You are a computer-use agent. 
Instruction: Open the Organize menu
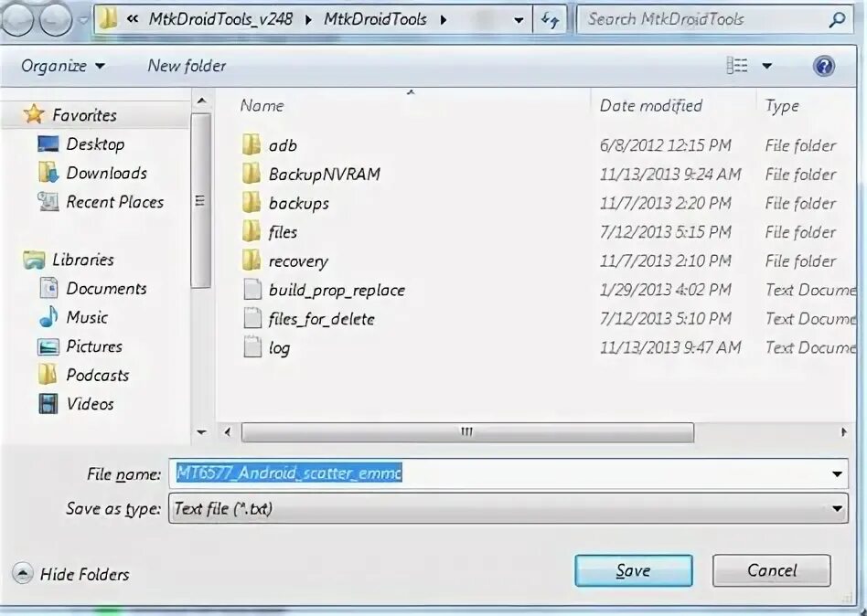click(62, 66)
